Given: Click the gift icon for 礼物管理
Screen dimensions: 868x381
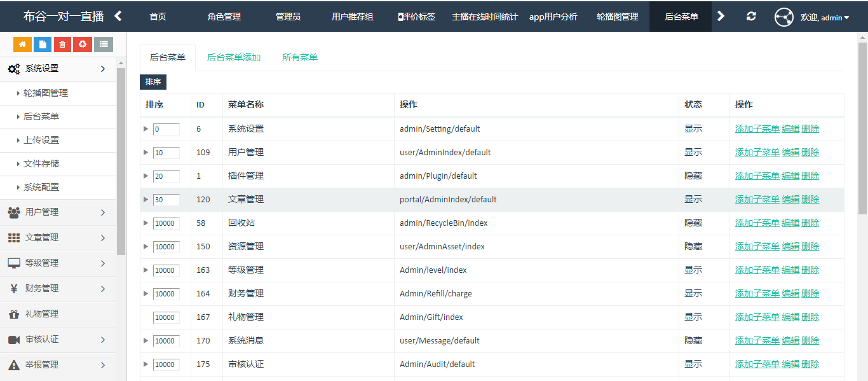Looking at the screenshot, I should coord(14,314).
